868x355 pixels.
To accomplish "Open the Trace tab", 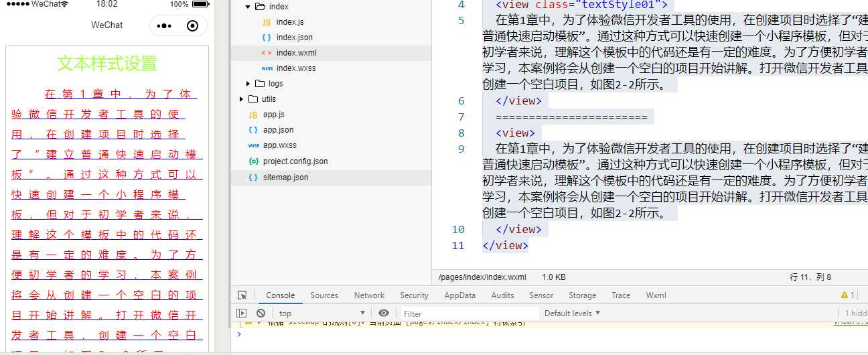I will tap(621, 295).
